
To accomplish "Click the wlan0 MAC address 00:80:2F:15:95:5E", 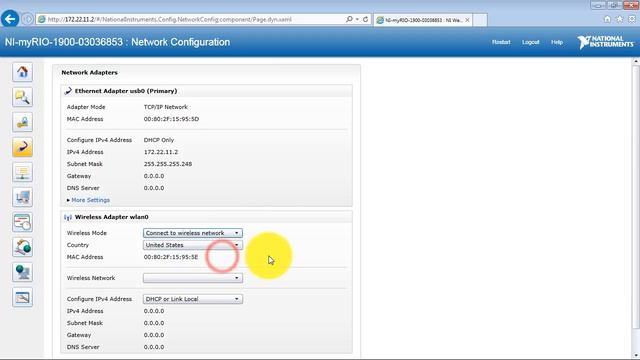I will coord(171,257).
